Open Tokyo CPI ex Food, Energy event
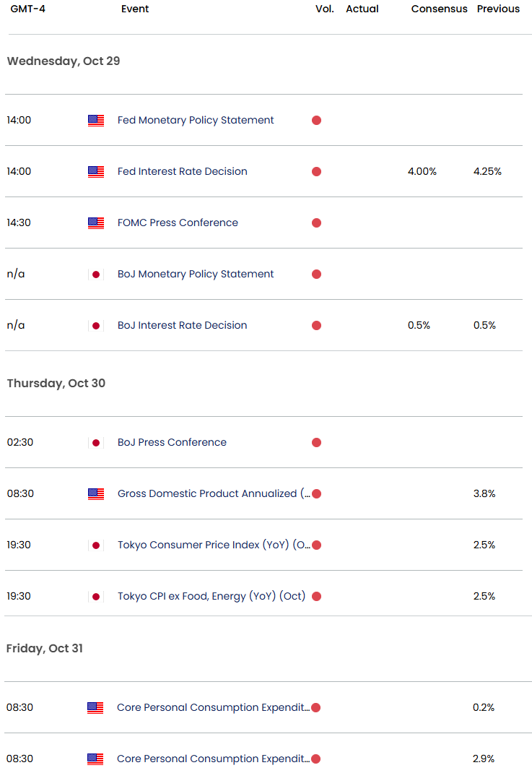This screenshot has width=532, height=773. tap(212, 597)
